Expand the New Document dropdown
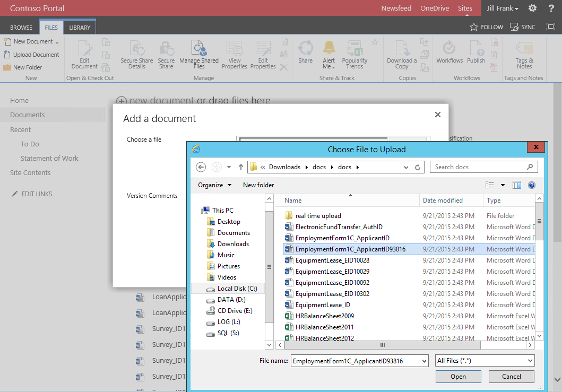Image resolution: width=562 pixels, height=392 pixels. coord(57,42)
